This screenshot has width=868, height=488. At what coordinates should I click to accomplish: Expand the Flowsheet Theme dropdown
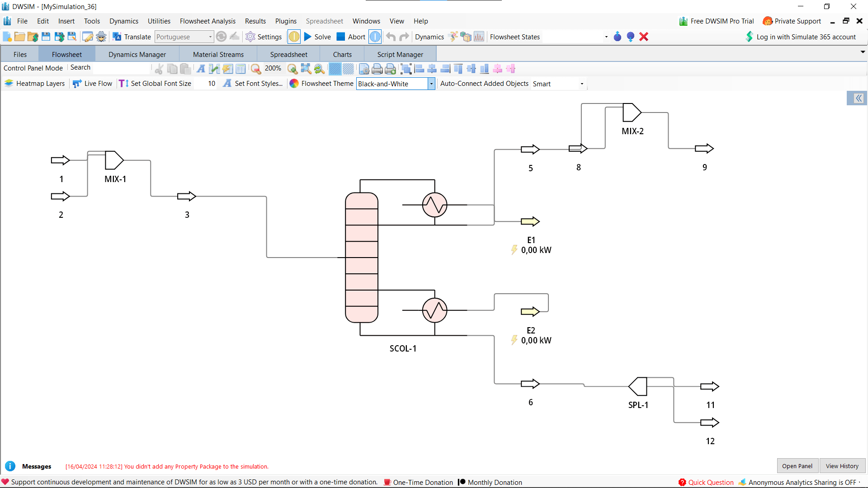click(431, 84)
